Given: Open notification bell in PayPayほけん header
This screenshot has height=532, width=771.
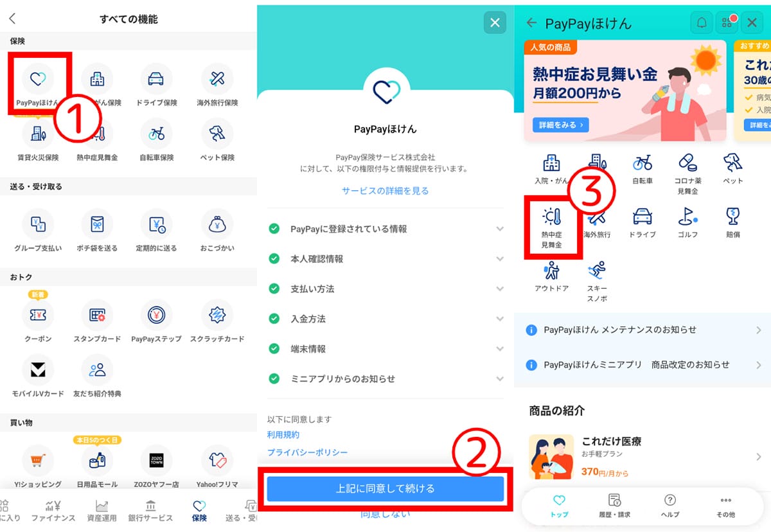Looking at the screenshot, I should pos(702,22).
